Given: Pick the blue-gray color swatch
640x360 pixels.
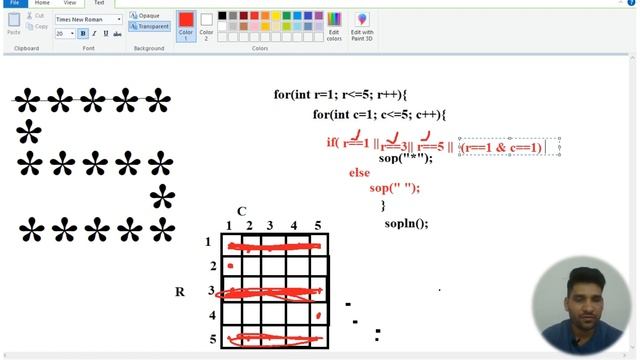Looking at the screenshot, I should point(308,27).
